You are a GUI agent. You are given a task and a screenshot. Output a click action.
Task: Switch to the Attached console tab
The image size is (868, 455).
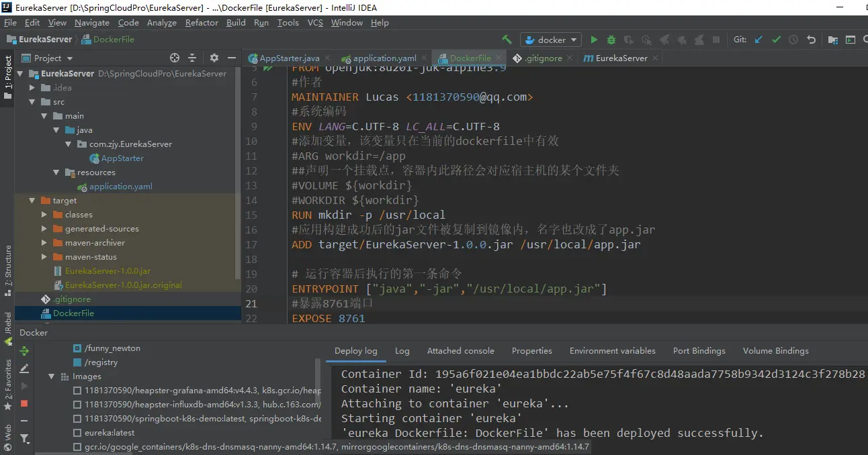click(461, 351)
